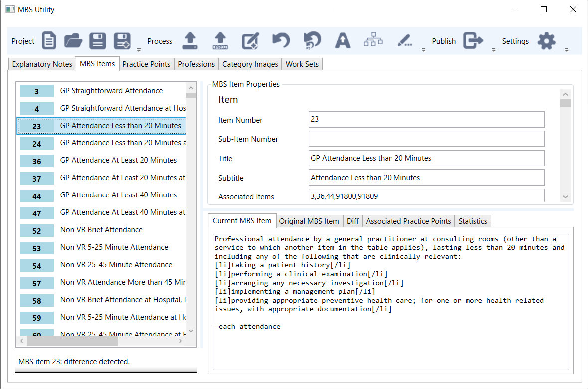Viewport: 588px width, 389px height.
Task: Select the Current MBS Item tab
Action: click(242, 221)
